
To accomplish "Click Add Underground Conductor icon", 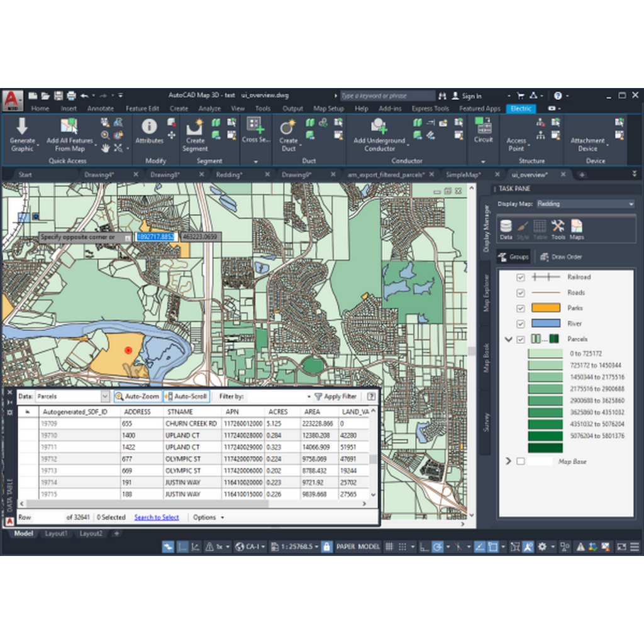I will pyautogui.click(x=379, y=128).
